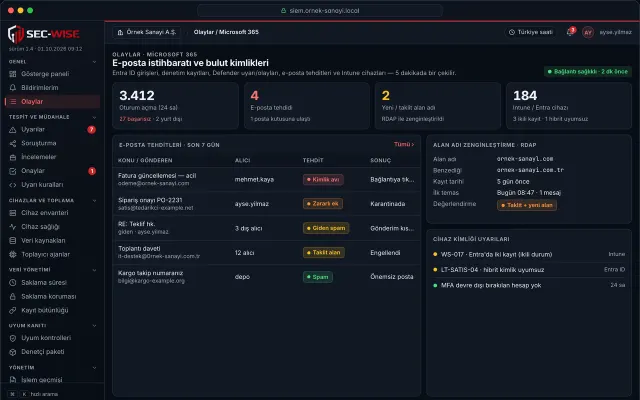
Task: Go to Veri kaynakları page
Action: pyautogui.click(x=52, y=241)
